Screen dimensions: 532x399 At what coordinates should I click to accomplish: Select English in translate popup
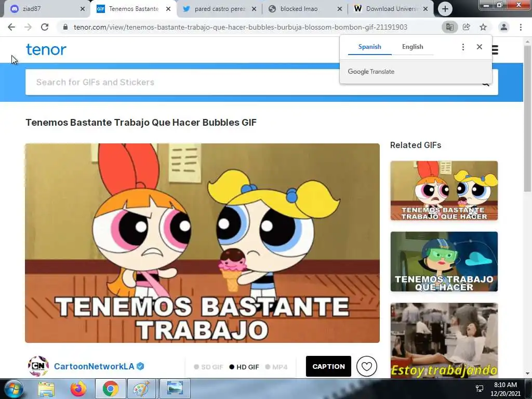(413, 47)
